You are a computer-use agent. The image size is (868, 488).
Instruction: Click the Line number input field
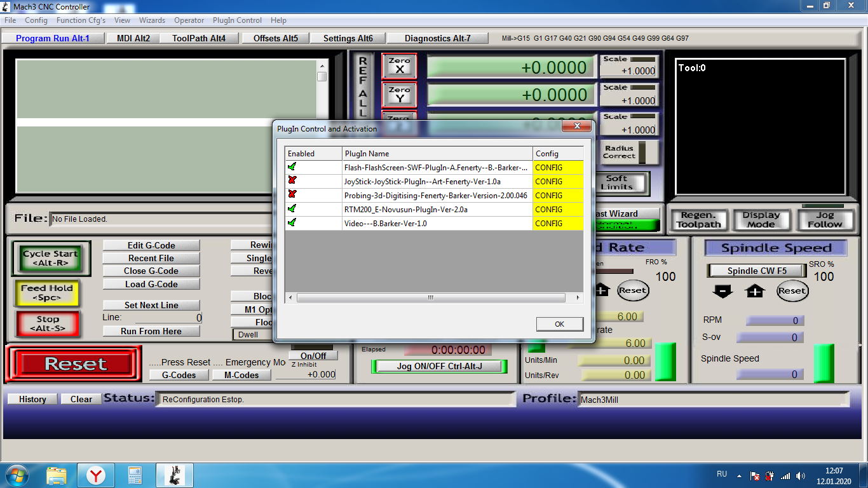point(169,318)
